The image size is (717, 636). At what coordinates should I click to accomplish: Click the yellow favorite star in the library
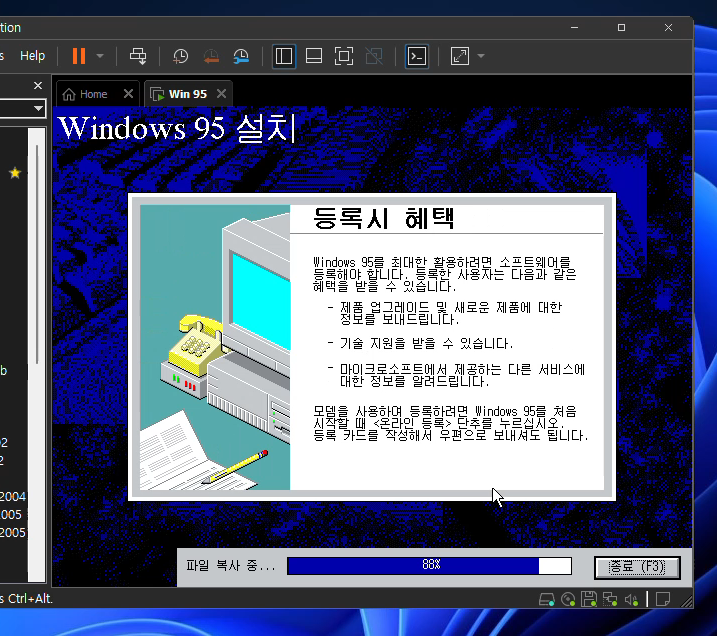pyautogui.click(x=15, y=173)
